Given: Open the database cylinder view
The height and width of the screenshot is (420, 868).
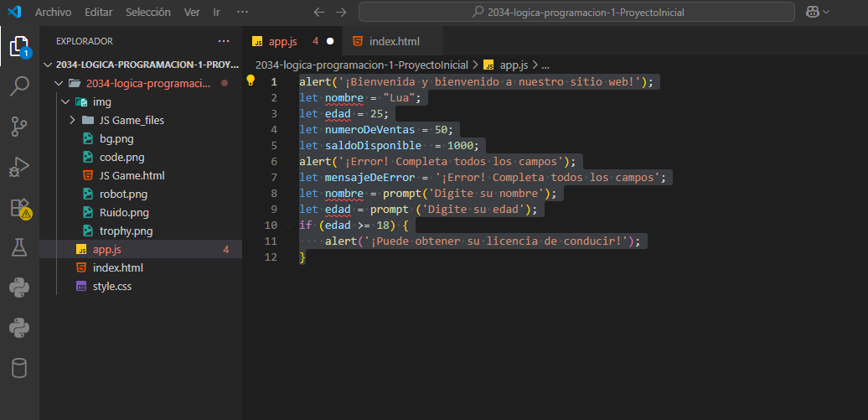Looking at the screenshot, I should click(x=19, y=368).
